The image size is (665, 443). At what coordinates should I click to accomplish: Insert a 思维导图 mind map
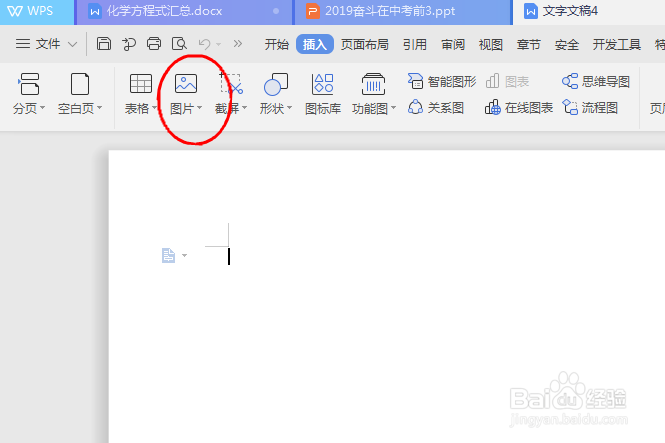click(596, 81)
